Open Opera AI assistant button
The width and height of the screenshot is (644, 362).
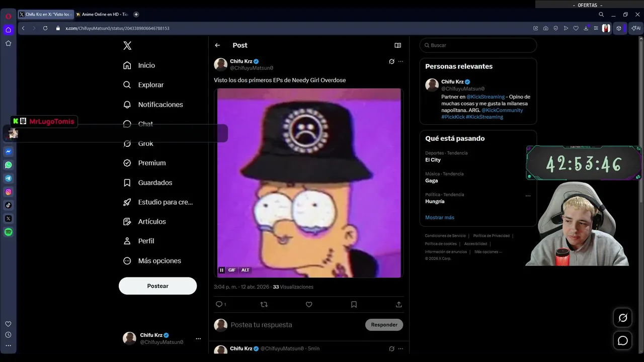coord(636,28)
